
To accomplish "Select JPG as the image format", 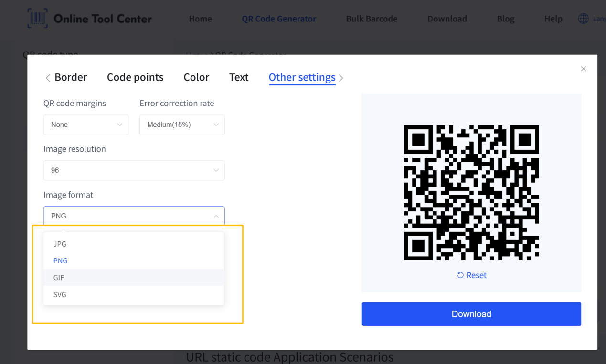I will pos(60,244).
